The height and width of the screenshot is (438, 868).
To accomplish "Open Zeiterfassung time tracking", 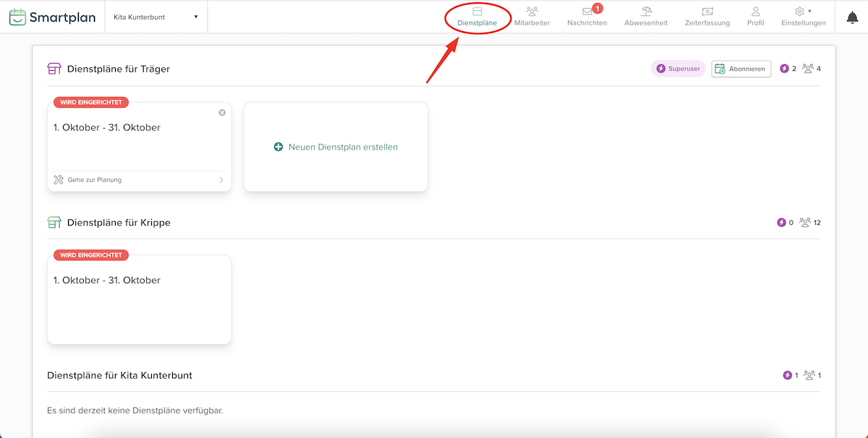I will 707,17.
